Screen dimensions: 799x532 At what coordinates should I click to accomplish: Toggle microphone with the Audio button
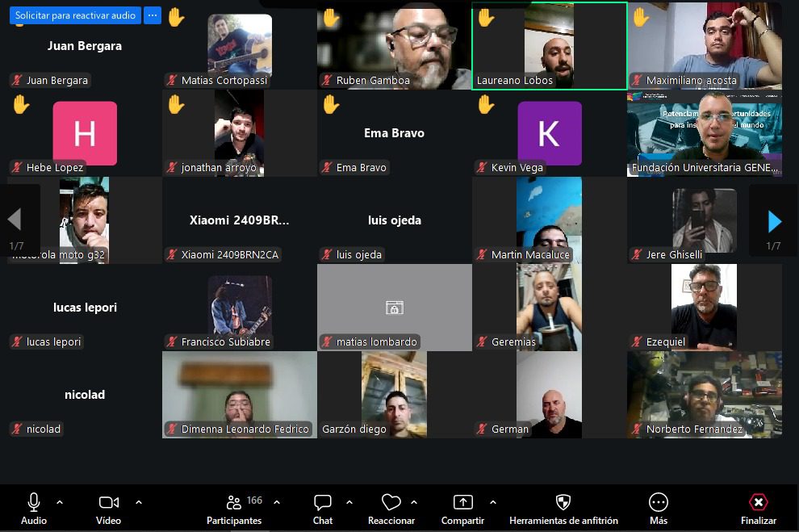click(x=34, y=502)
